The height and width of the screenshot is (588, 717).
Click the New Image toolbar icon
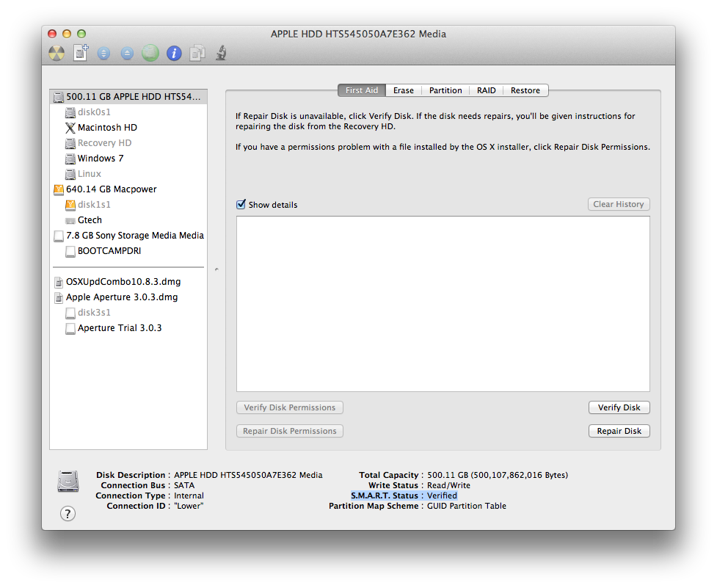point(81,53)
